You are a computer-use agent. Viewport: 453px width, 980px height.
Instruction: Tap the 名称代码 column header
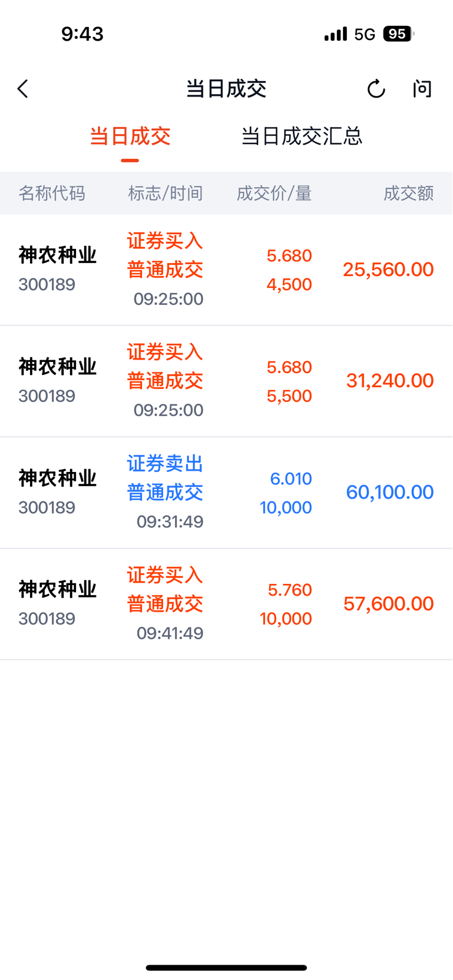click(52, 193)
